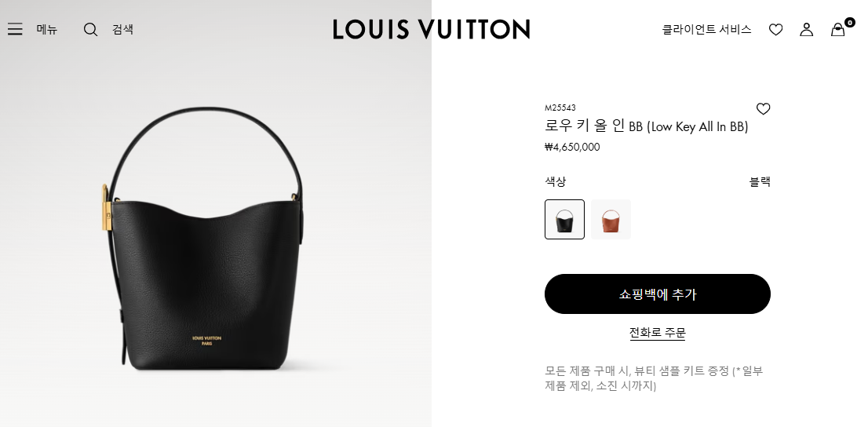This screenshot has width=868, height=427.
Task: Click the black bucket bag product image
Action: 204,239
